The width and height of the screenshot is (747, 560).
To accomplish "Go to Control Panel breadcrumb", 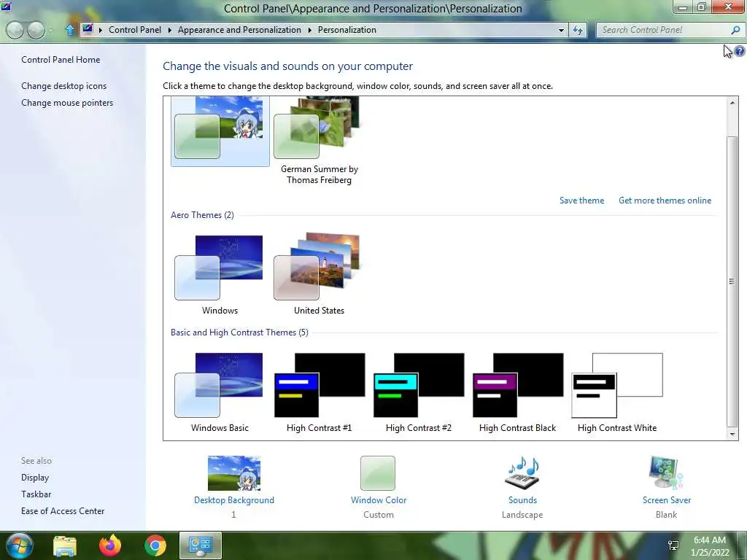I will (135, 29).
